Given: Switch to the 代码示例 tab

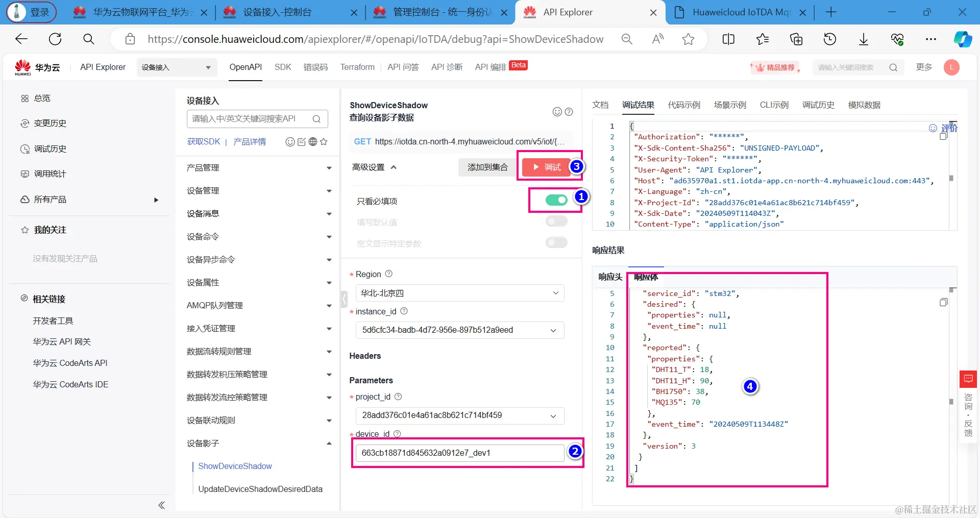Looking at the screenshot, I should [x=684, y=105].
